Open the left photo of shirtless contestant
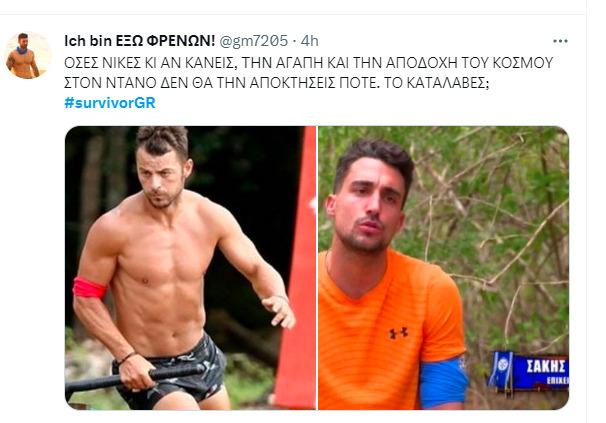This screenshot has width=606, height=423. (190, 268)
